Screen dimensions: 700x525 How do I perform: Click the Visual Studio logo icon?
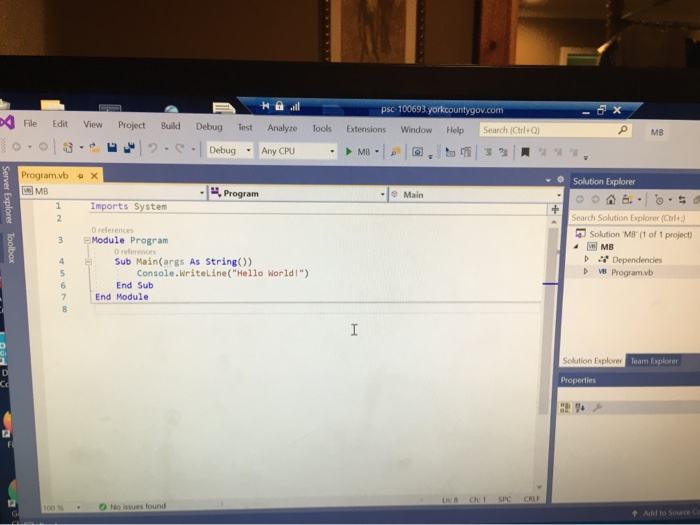point(7,122)
